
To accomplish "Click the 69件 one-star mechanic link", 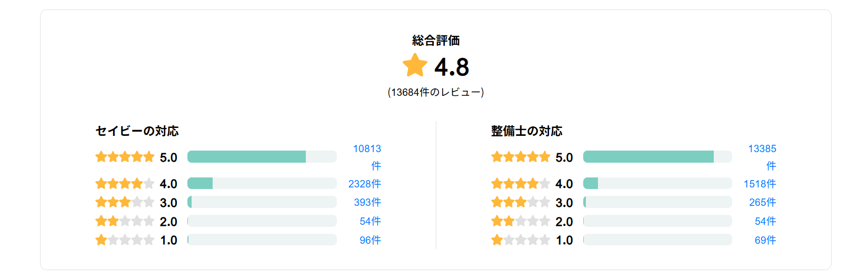I will (765, 240).
